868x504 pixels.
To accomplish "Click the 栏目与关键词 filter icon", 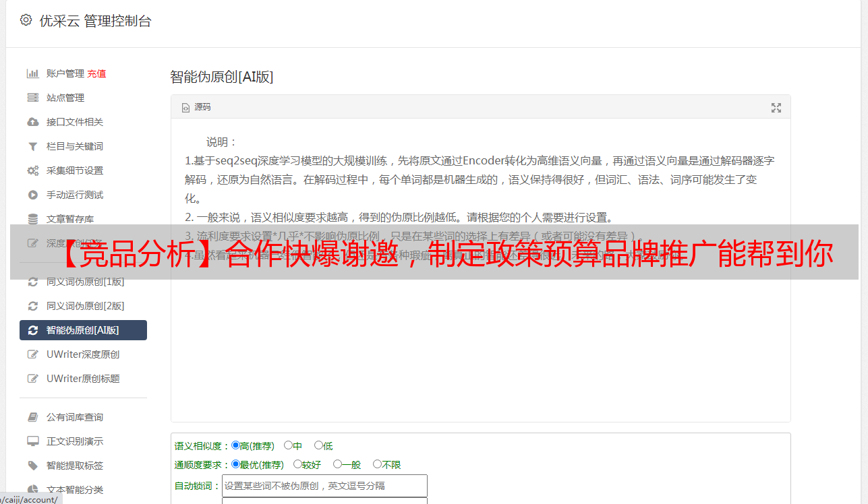I will click(32, 146).
